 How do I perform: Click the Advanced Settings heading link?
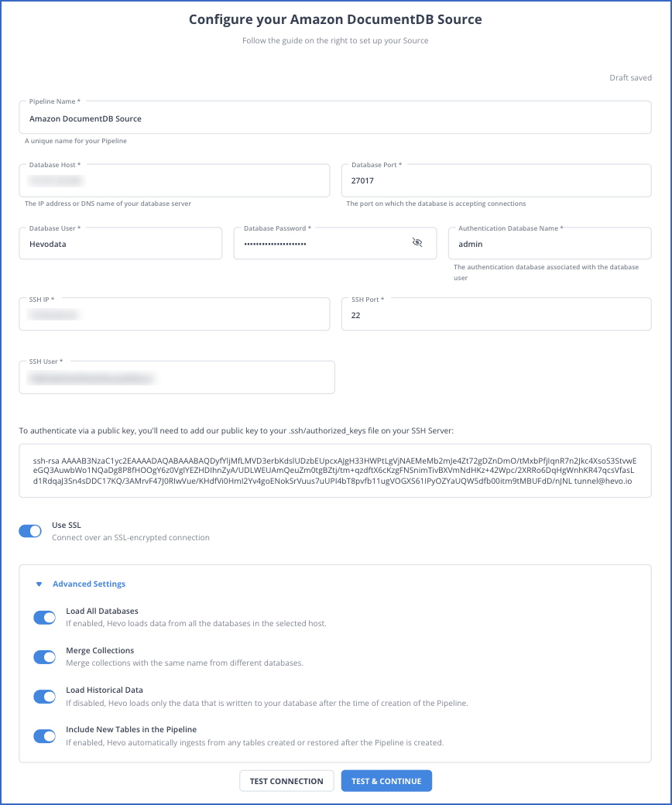pos(89,584)
